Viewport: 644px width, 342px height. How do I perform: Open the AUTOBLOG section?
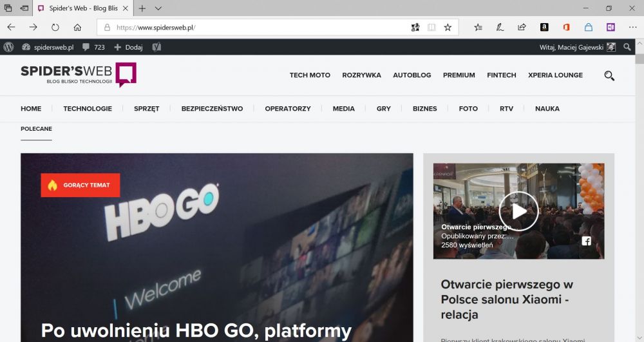412,75
